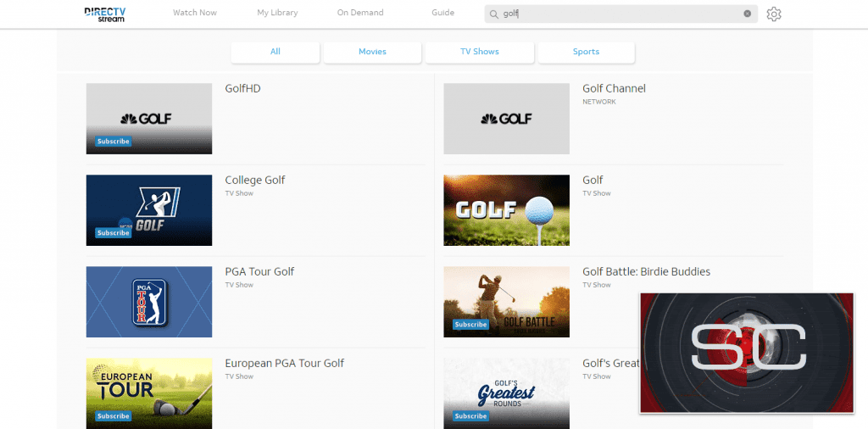Clear the search field with the X icon
This screenshot has width=868, height=429.
click(748, 14)
